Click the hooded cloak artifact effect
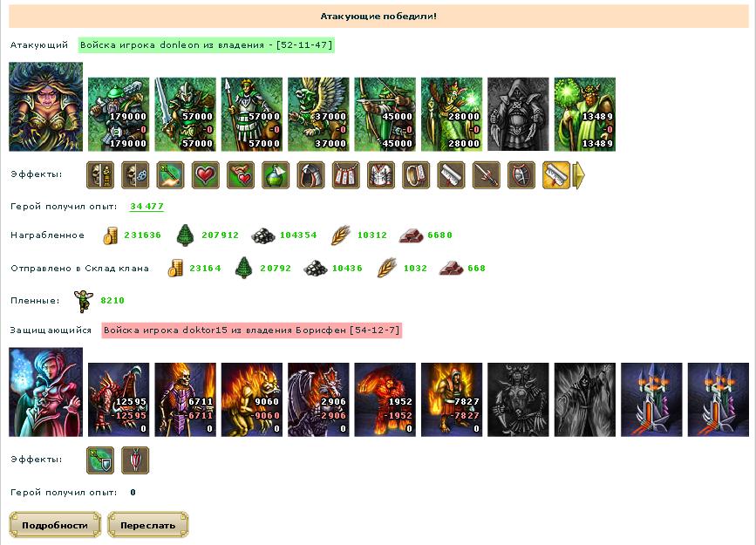Screen dimensions: 756x545 click(x=310, y=174)
